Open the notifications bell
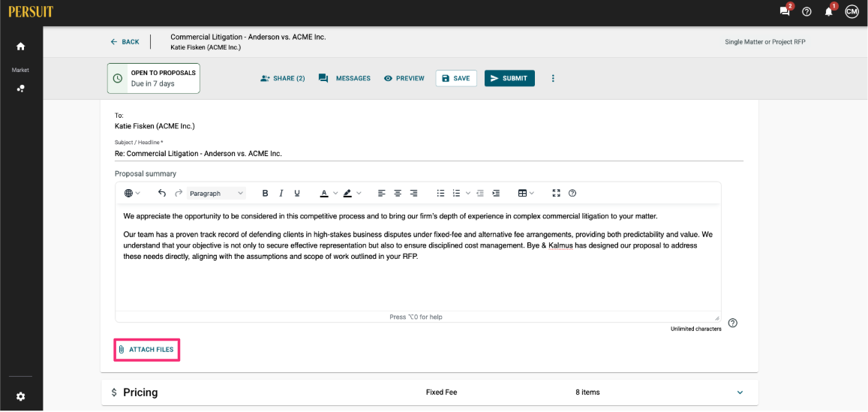Image resolution: width=868 pixels, height=412 pixels. 829,11
